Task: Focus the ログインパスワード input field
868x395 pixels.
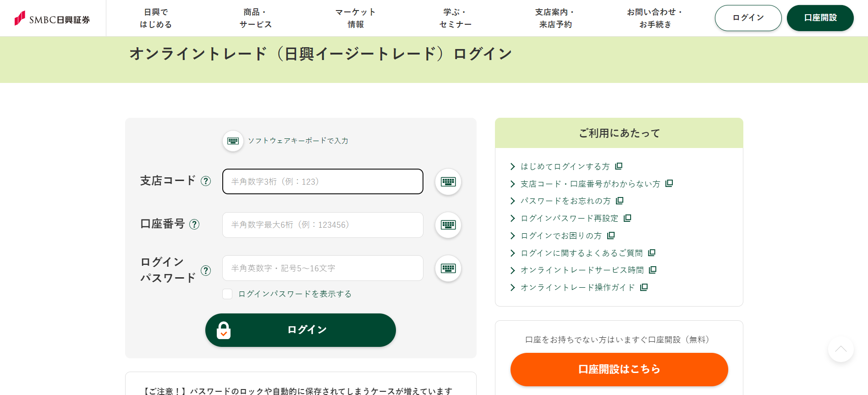Action: 323,268
